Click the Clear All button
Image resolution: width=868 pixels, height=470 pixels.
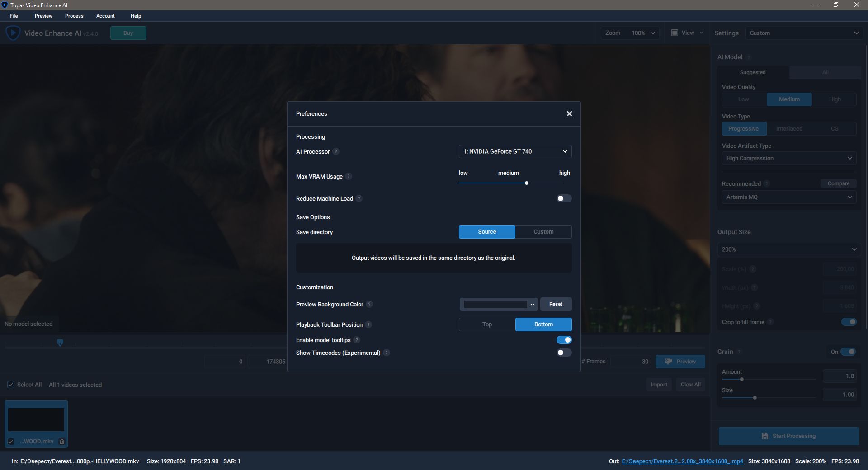click(690, 385)
